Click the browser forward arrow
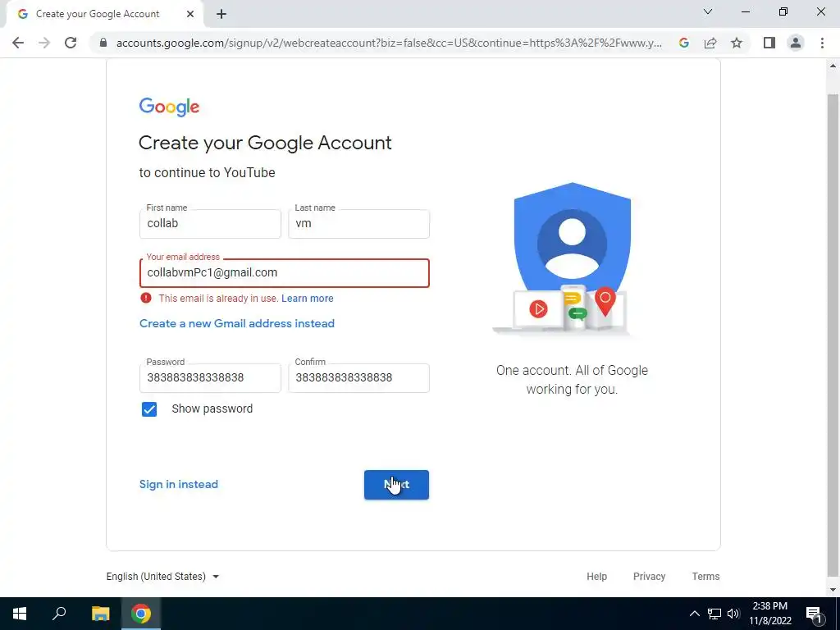 [44, 43]
